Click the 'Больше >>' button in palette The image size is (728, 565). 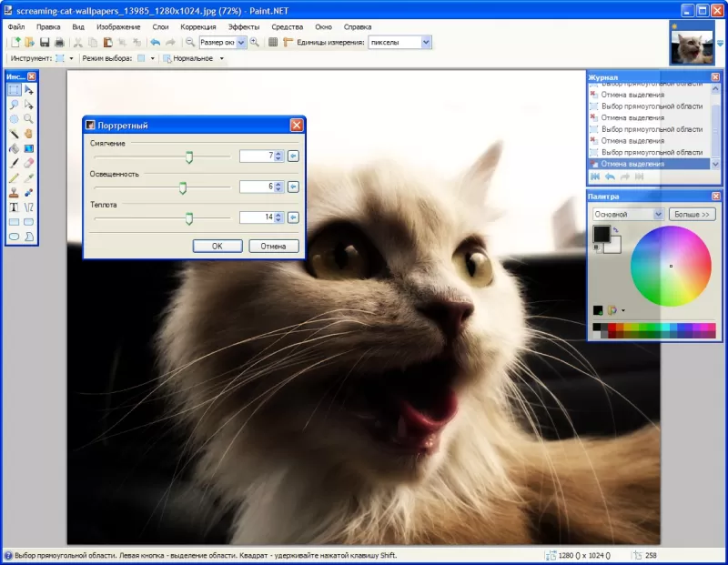(x=692, y=215)
